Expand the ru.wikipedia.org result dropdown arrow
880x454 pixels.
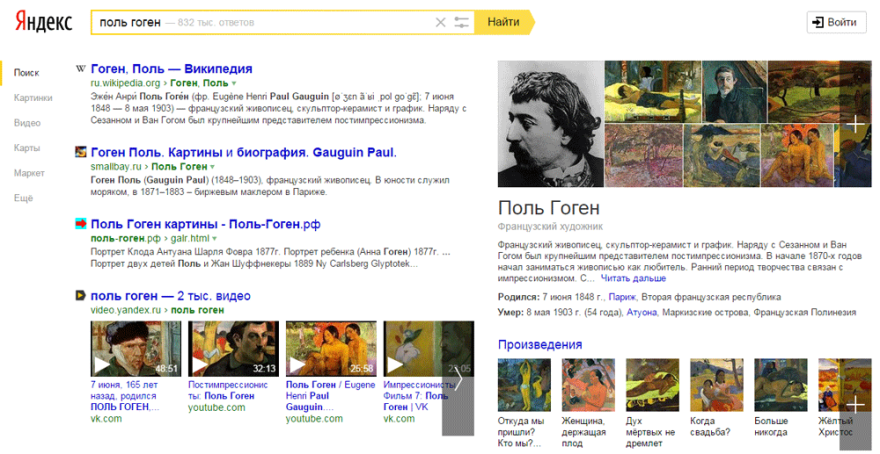click(233, 83)
